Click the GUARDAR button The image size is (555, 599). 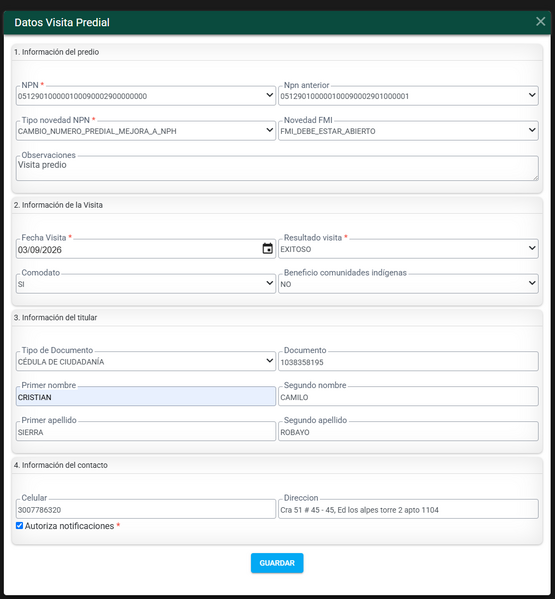[277, 563]
